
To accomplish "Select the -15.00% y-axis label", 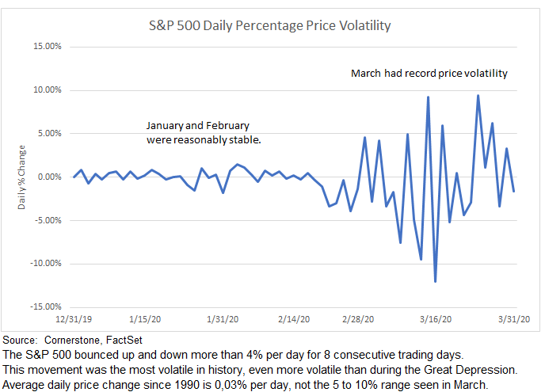I will [x=44, y=306].
